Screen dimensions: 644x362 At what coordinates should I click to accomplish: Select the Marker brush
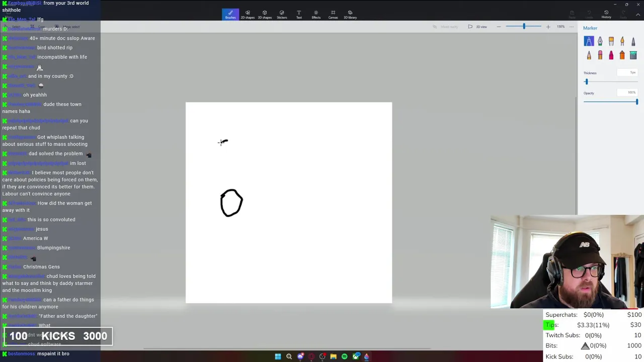click(589, 42)
